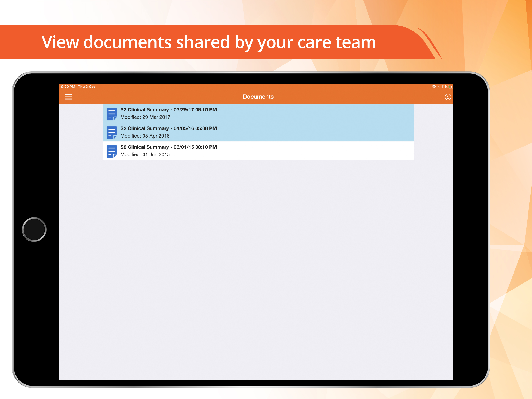The width and height of the screenshot is (532, 399).
Task: Select the 'Modified: 29 Mar 2017' line
Action: point(145,117)
